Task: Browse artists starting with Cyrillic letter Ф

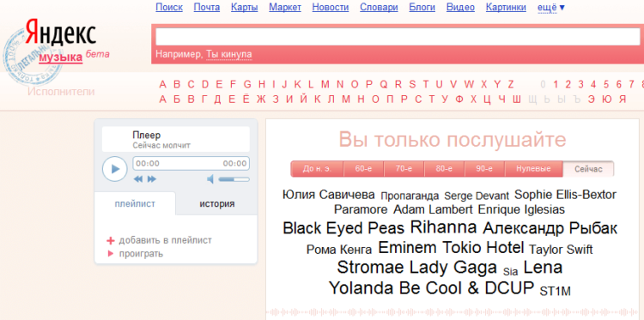Action: coord(459,100)
